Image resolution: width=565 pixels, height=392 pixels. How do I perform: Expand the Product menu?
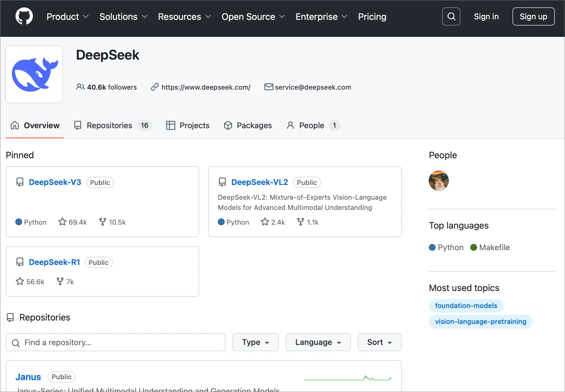point(68,17)
